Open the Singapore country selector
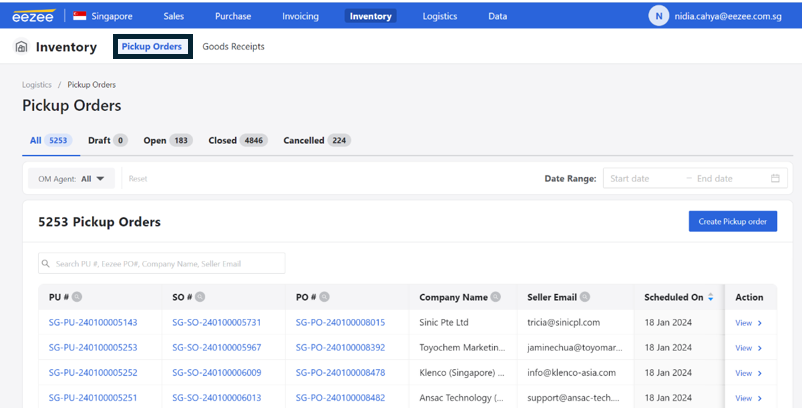This screenshot has width=805, height=408. [103, 16]
